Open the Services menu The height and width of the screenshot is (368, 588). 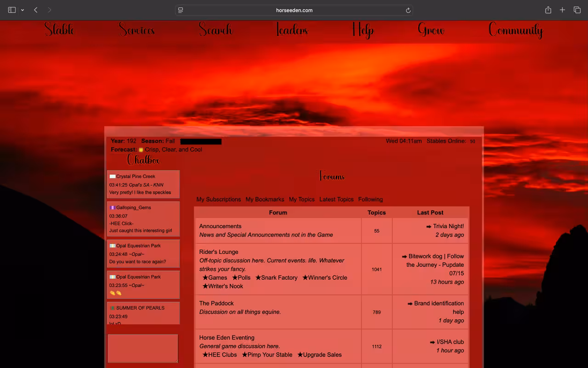click(137, 30)
